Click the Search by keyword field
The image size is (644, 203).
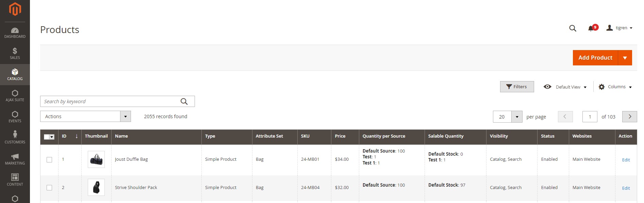click(x=111, y=101)
